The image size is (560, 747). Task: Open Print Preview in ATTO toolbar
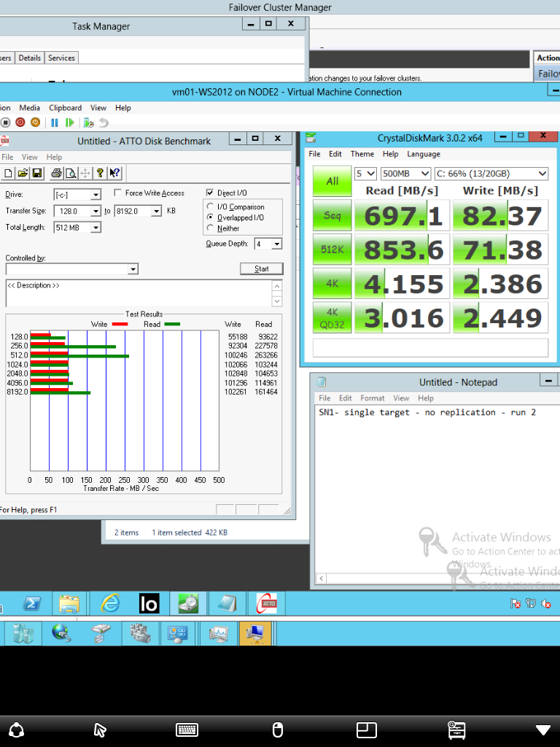pyautogui.click(x=71, y=173)
